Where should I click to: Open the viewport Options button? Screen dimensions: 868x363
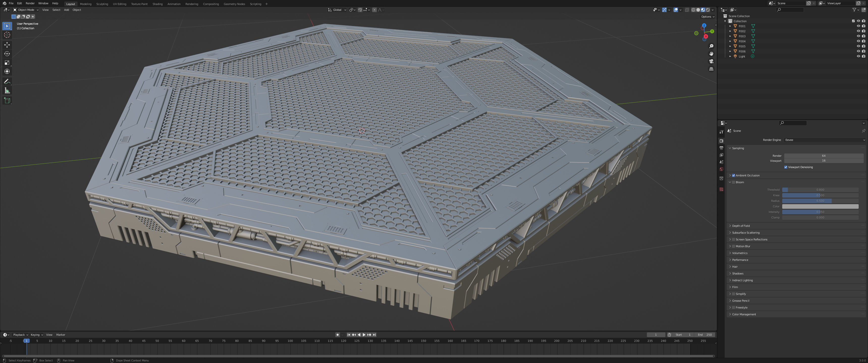tap(707, 16)
